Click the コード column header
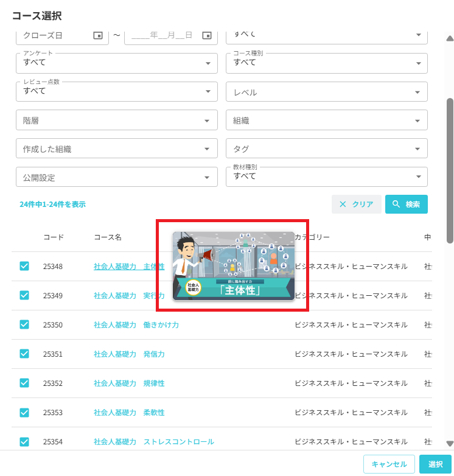454x476 pixels. (54, 237)
